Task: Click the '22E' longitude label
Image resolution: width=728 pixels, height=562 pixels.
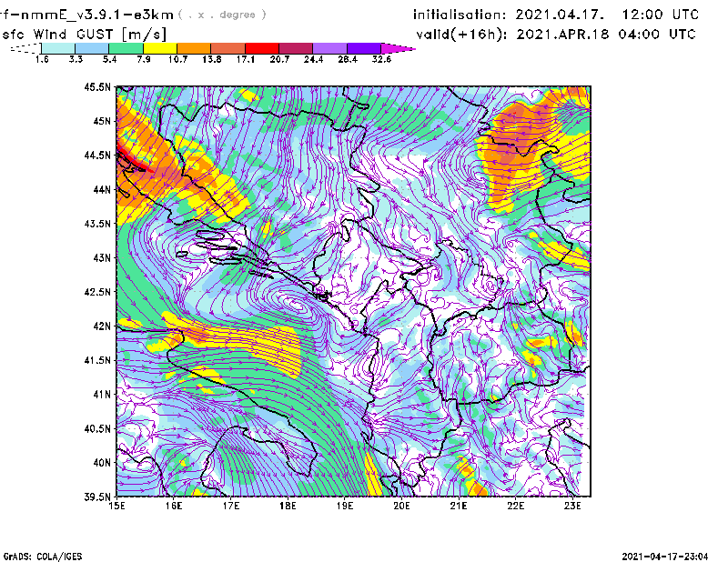Action: [x=515, y=506]
